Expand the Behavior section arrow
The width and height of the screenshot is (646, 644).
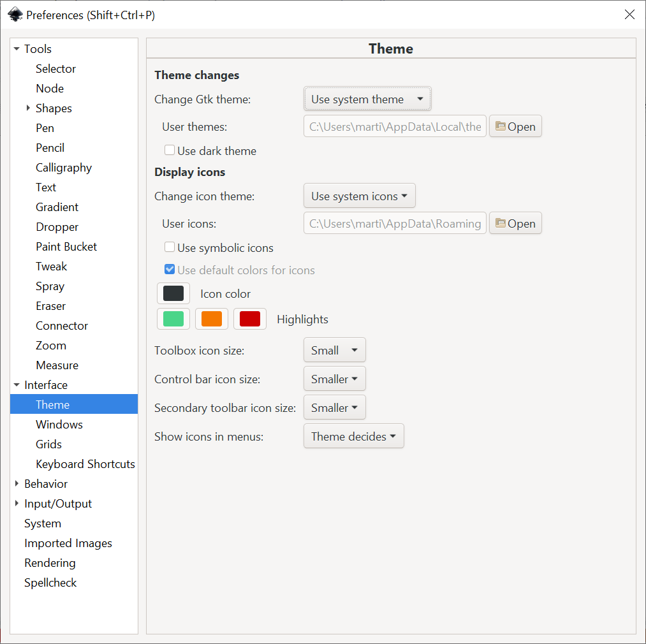17,484
